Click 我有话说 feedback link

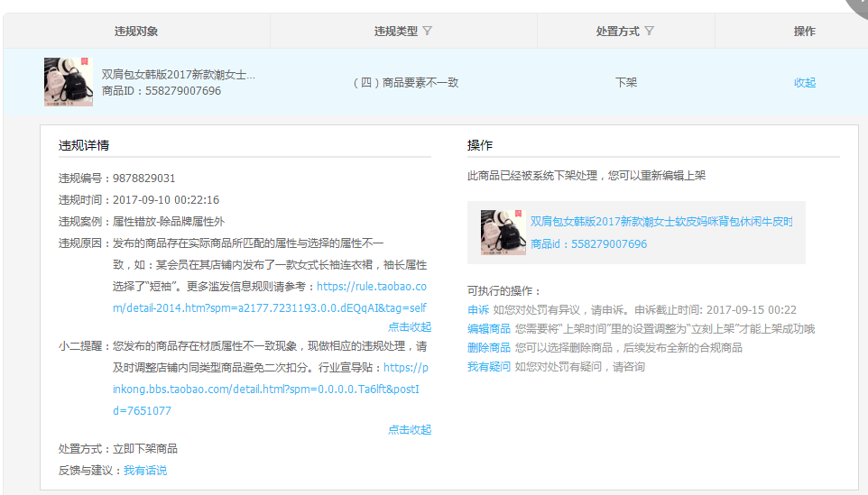145,471
